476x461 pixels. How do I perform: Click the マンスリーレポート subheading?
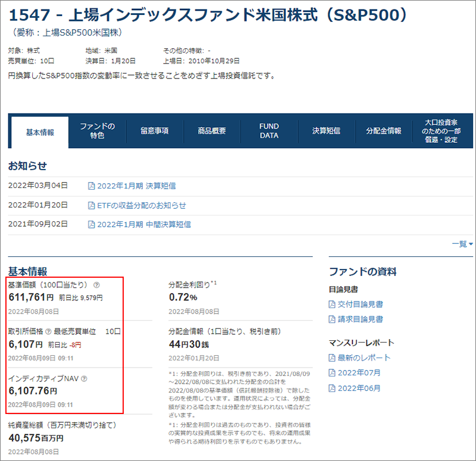(362, 343)
